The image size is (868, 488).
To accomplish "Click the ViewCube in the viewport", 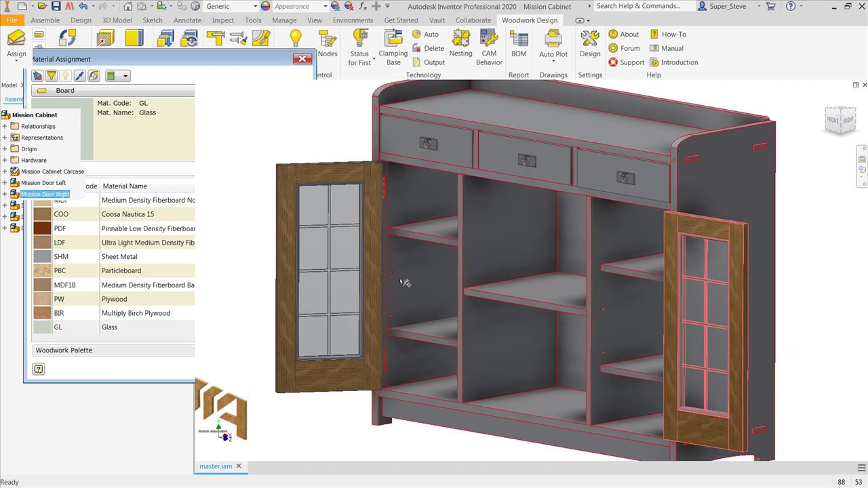I will coord(840,119).
